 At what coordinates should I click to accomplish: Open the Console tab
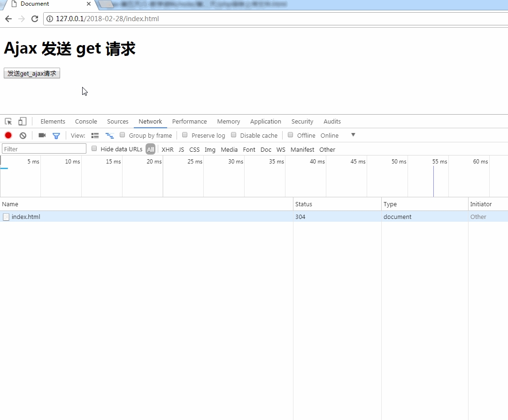click(x=86, y=121)
